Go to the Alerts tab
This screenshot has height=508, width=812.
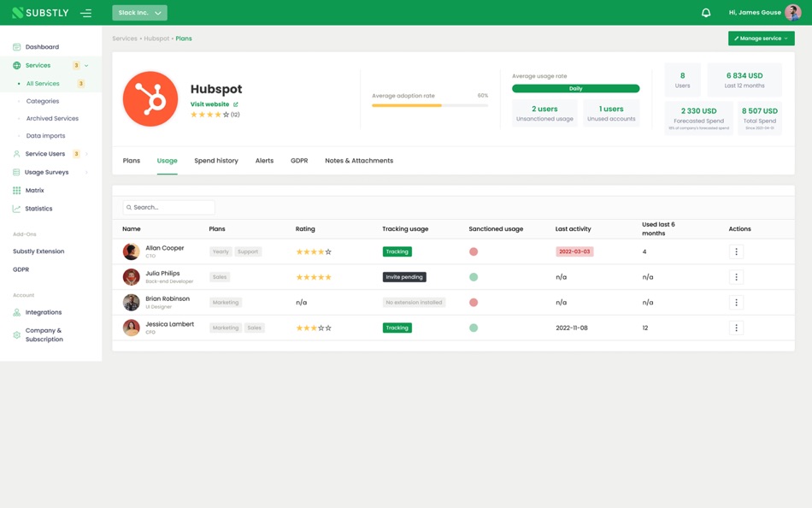tap(264, 161)
